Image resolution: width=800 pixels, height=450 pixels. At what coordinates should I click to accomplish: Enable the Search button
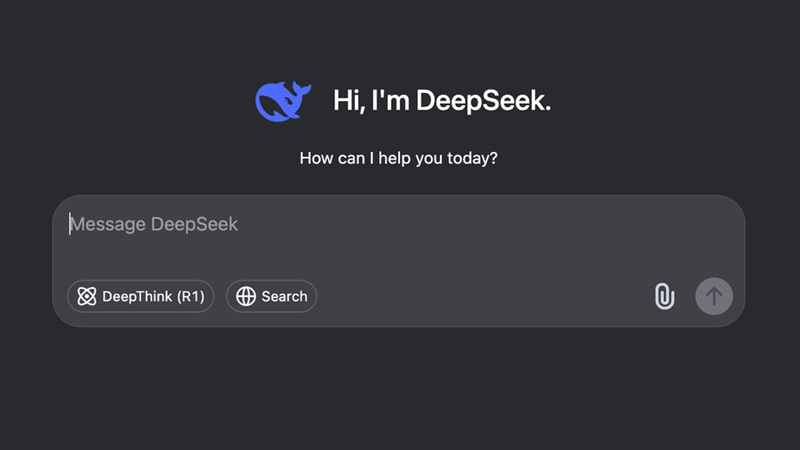(x=272, y=296)
